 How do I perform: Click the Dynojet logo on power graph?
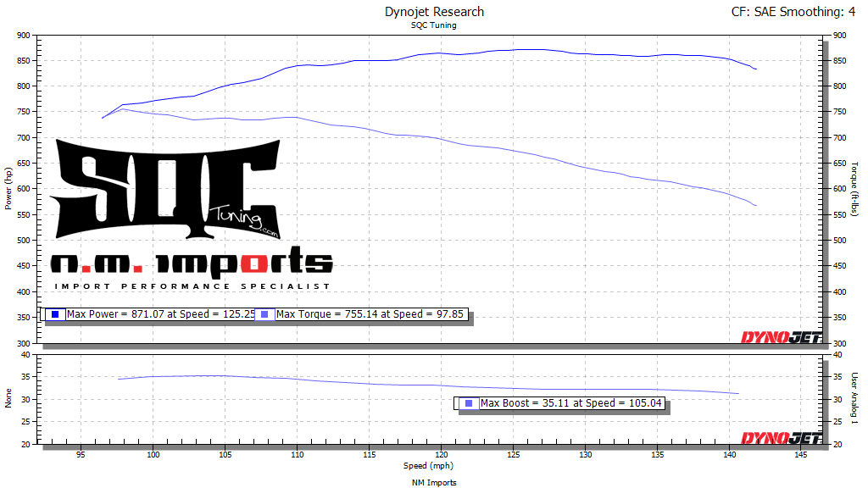coord(781,336)
